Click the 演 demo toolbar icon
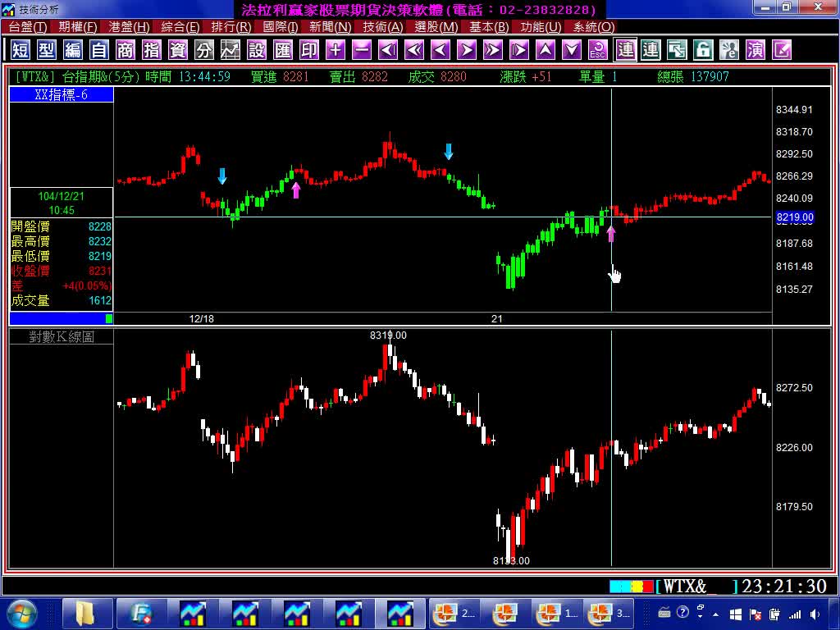 (x=756, y=50)
